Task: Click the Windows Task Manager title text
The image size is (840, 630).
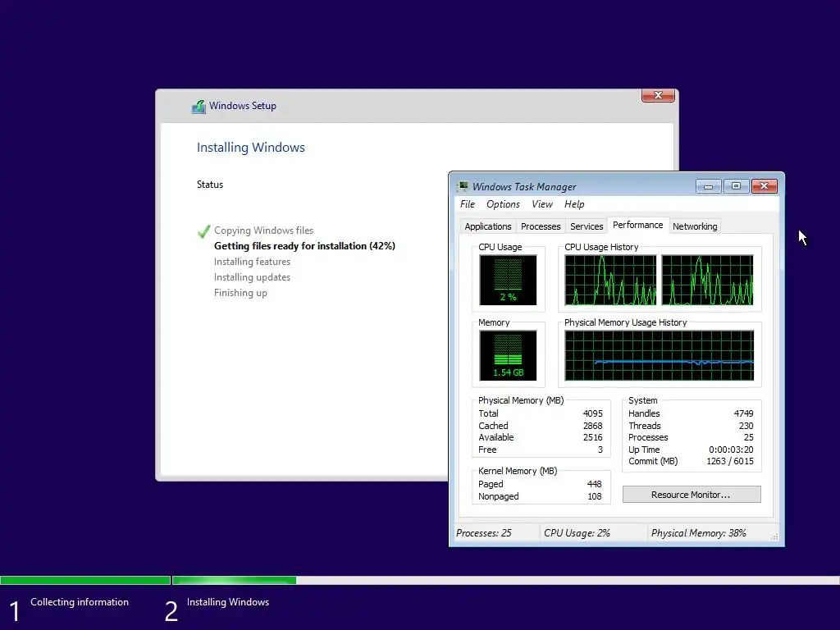Action: (x=524, y=187)
